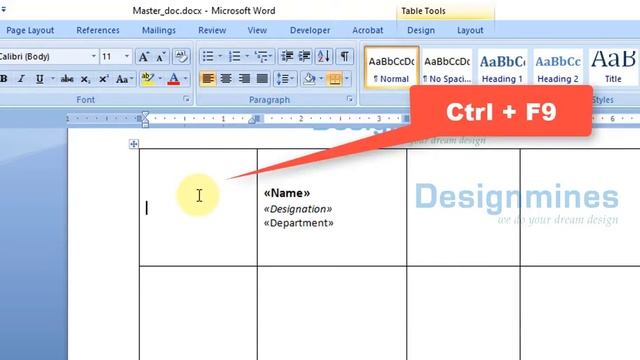640x360 pixels.
Task: Click the font size field showing 11
Action: coord(111,56)
